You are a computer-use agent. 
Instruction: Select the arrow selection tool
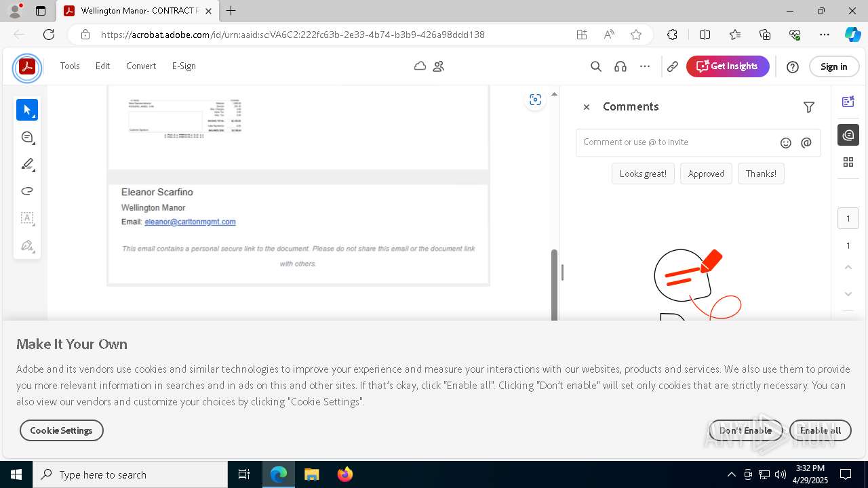click(27, 110)
